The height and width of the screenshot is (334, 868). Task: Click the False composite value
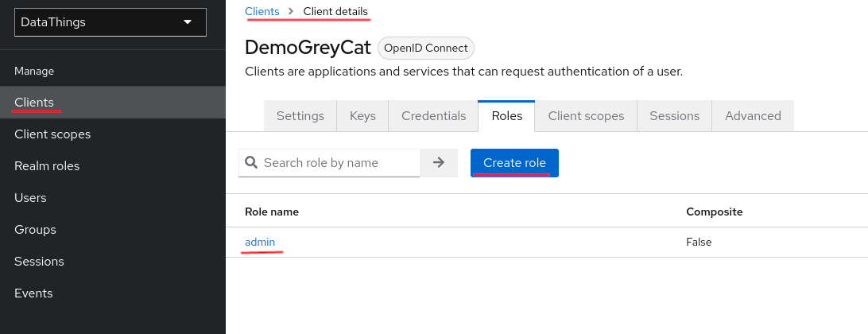click(x=699, y=242)
